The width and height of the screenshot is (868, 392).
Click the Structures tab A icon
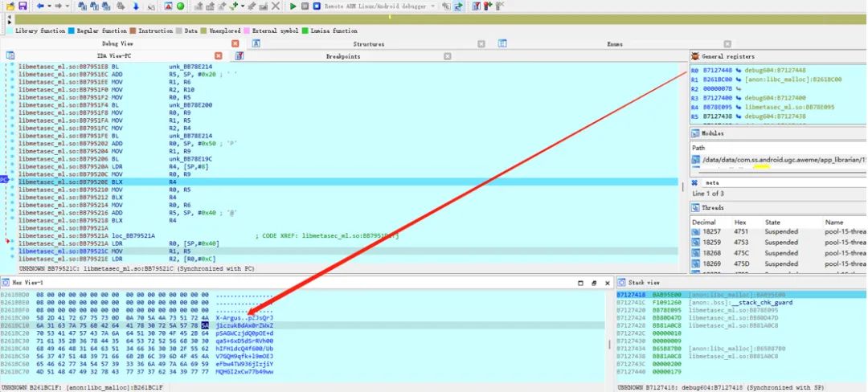[256, 43]
